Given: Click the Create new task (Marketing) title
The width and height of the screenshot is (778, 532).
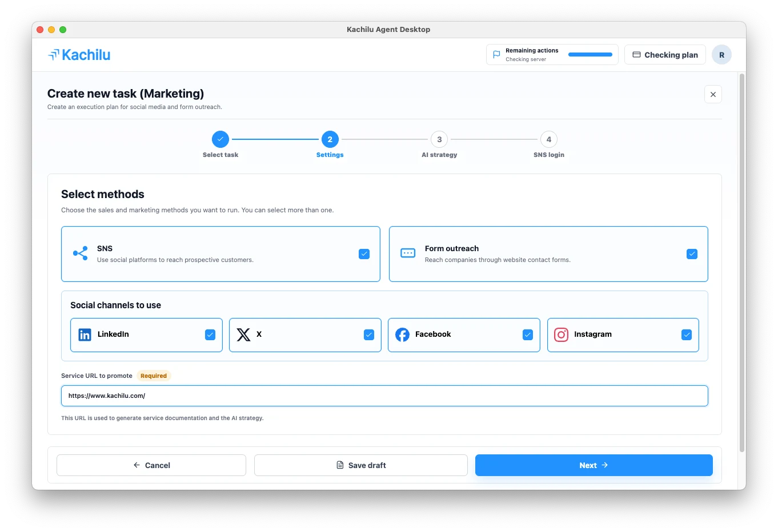Looking at the screenshot, I should click(126, 94).
